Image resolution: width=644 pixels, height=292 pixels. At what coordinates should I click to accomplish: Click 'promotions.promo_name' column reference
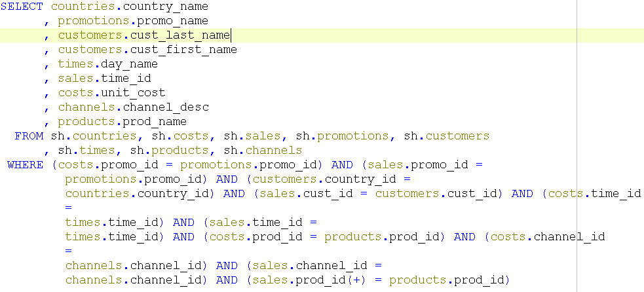(x=133, y=21)
